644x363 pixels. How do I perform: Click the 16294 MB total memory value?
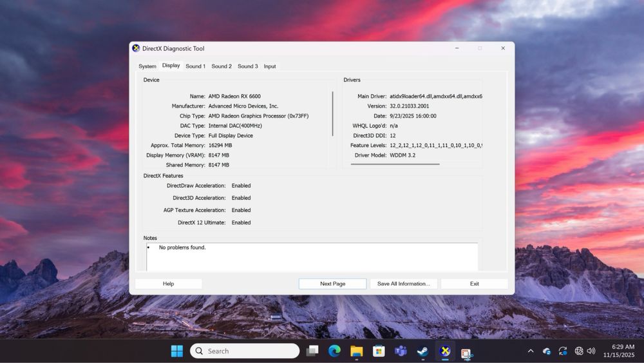click(220, 146)
